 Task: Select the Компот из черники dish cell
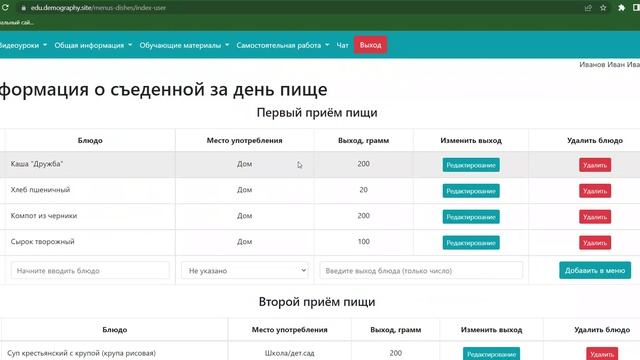(x=90, y=216)
